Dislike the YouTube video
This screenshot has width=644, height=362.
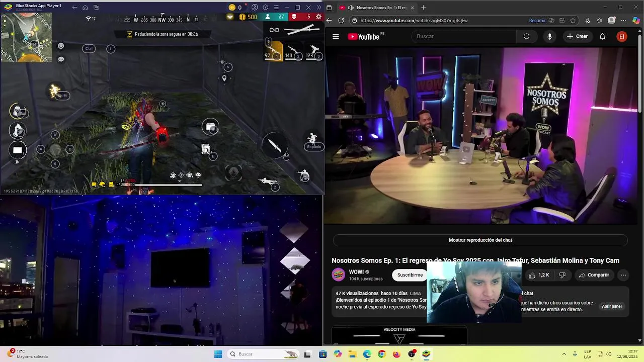(x=562, y=275)
